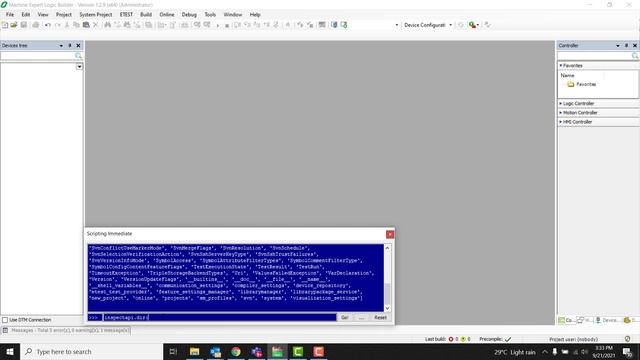Click the Scripting Immediate scrollbar up arrow
The image size is (640, 360).
(387, 248)
